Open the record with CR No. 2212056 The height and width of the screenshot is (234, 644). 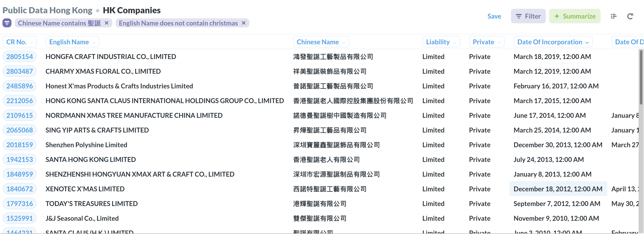pyautogui.click(x=19, y=101)
